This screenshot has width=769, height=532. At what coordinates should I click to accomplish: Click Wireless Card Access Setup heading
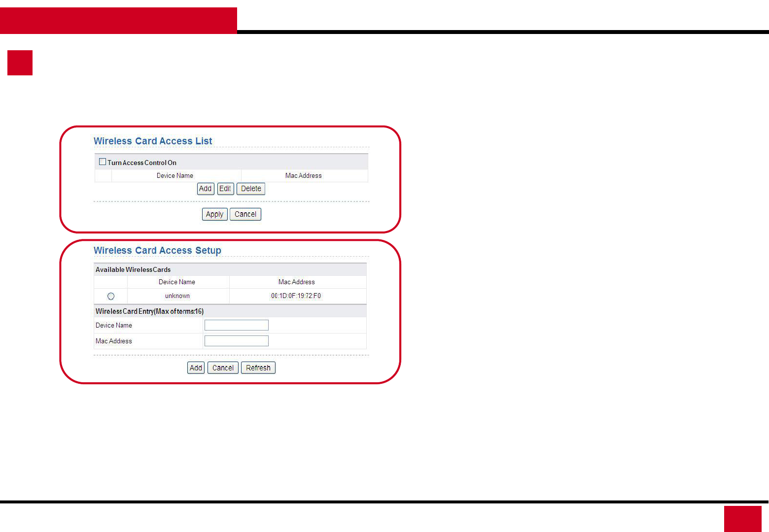[157, 250]
